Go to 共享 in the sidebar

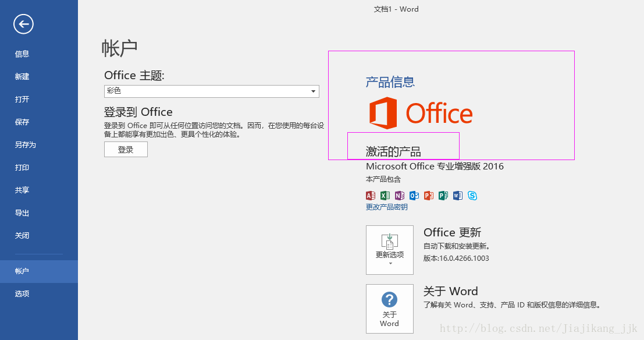tap(38, 190)
